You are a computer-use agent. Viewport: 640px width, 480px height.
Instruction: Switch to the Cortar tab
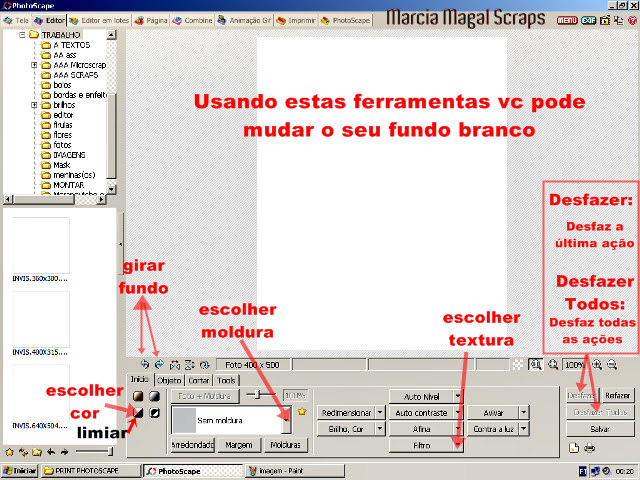coord(199,380)
